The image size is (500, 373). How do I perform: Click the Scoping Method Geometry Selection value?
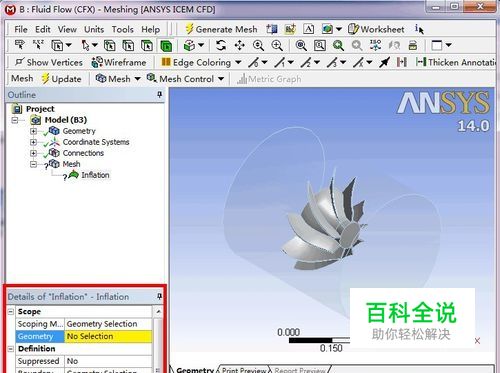pos(108,324)
